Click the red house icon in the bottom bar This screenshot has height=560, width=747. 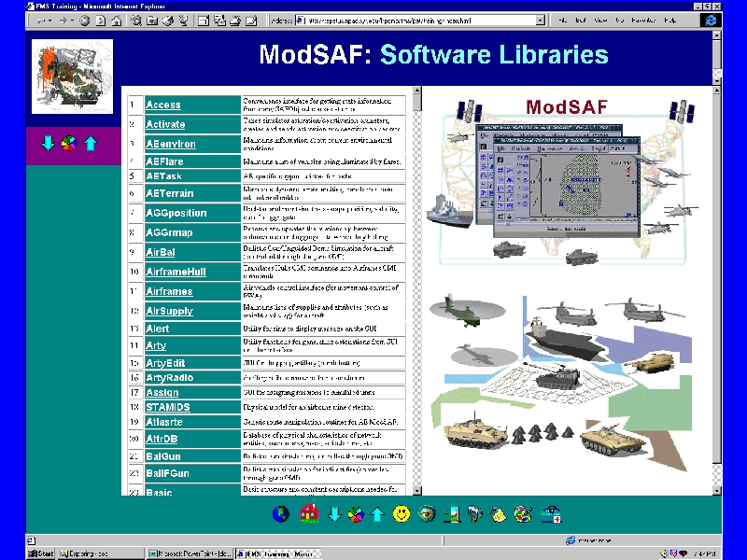pos(309,514)
